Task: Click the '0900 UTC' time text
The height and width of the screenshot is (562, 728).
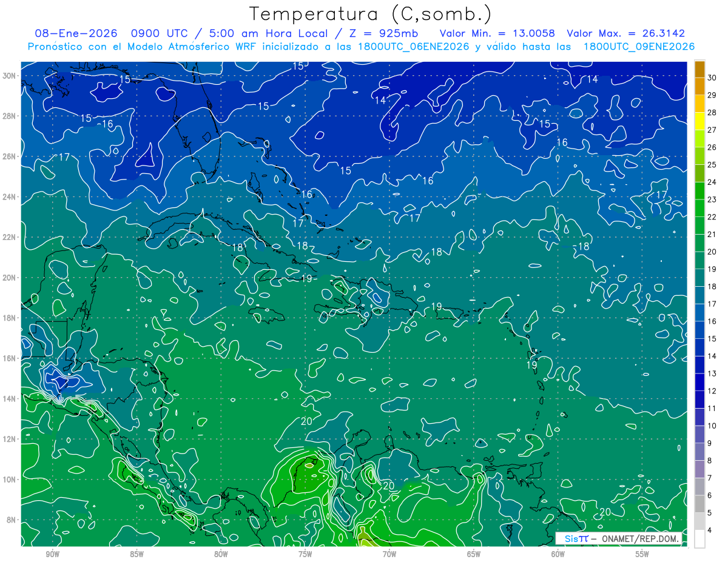Action: [160, 33]
